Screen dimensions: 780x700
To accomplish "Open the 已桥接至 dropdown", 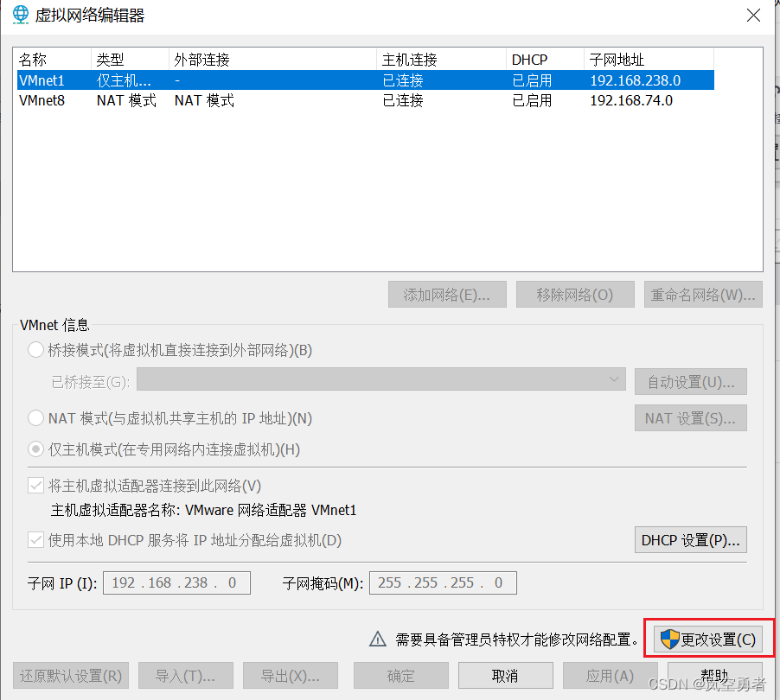I will click(381, 379).
